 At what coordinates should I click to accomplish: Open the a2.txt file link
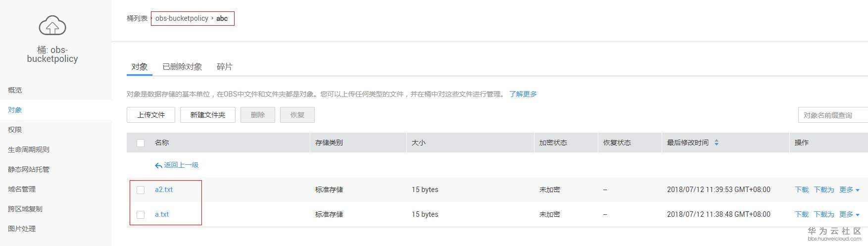[x=164, y=190]
